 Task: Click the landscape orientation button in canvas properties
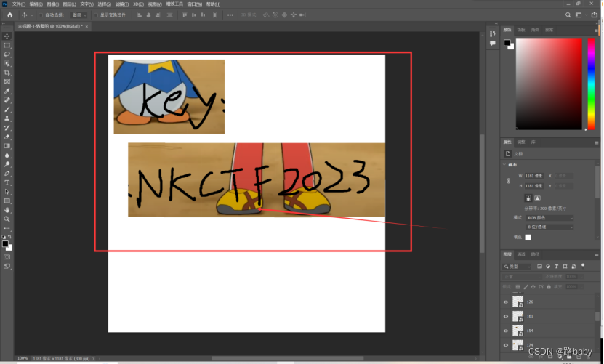point(537,198)
